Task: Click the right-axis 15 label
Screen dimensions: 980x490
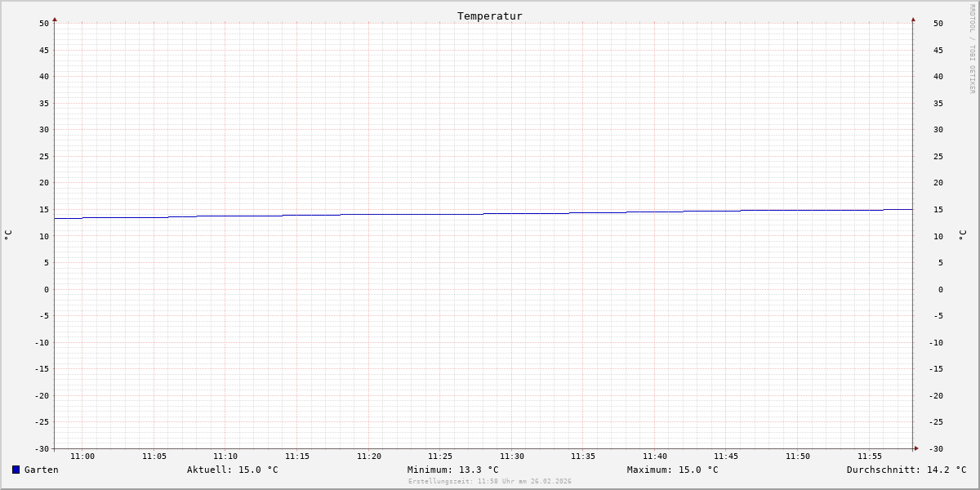Action: coord(938,209)
